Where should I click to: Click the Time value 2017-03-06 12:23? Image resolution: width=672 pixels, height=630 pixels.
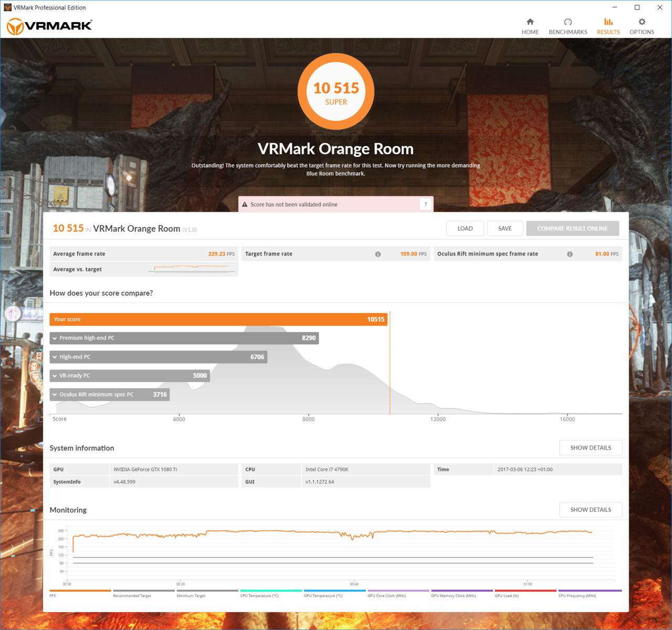(525, 469)
